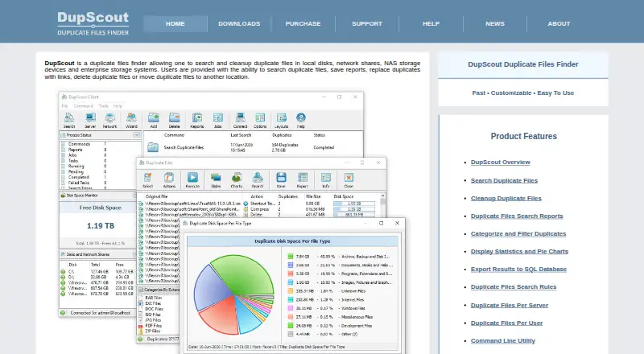Click the DupScout logo in header

(93, 23)
